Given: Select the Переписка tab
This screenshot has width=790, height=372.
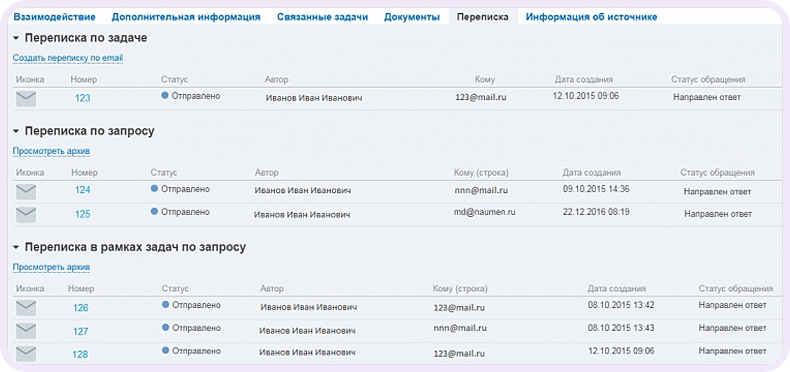Looking at the screenshot, I should pyautogui.click(x=483, y=17).
